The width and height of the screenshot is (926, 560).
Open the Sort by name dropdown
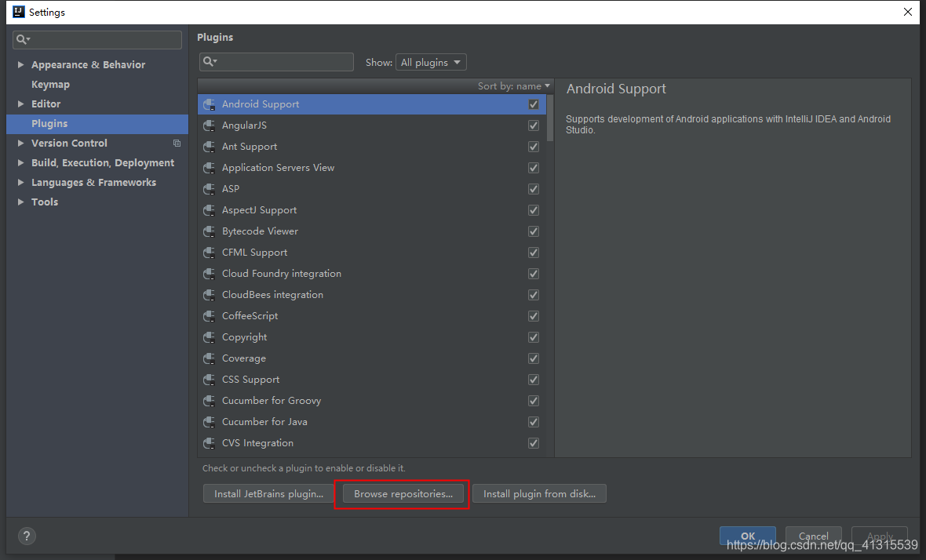coord(513,86)
